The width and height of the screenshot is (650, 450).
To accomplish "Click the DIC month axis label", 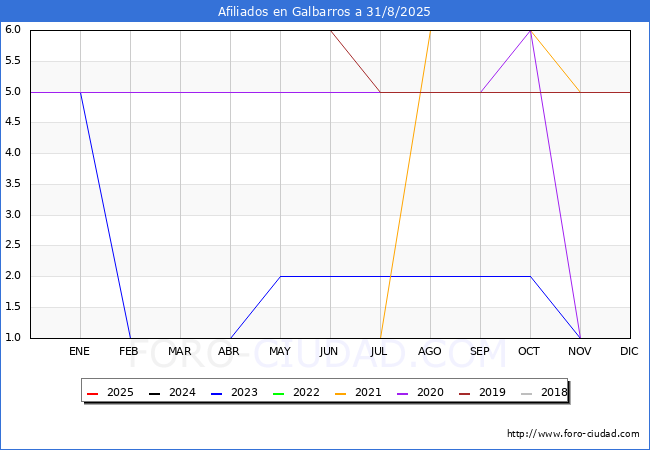I will tap(629, 351).
